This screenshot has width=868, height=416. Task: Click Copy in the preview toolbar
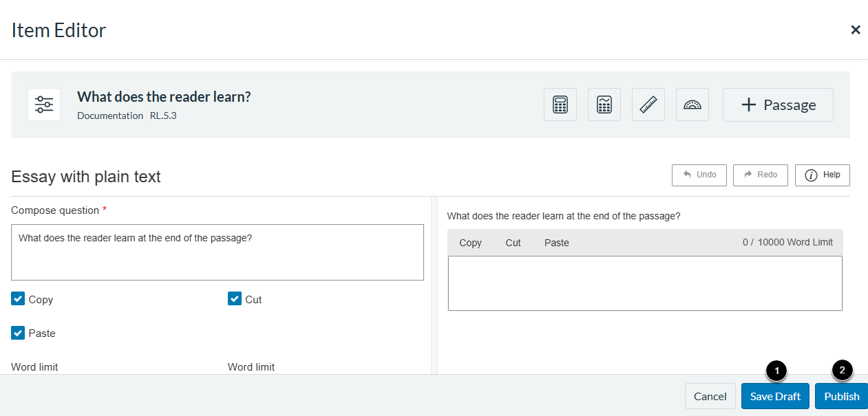(470, 243)
